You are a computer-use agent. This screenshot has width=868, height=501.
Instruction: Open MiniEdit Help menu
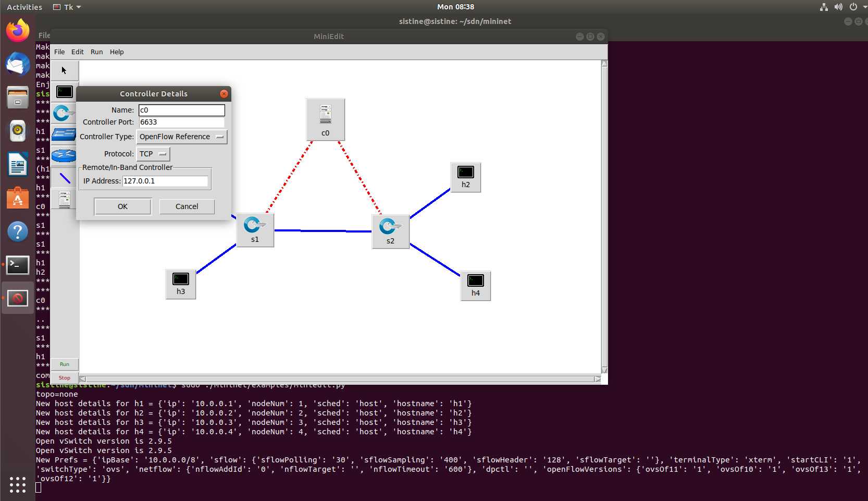tap(117, 52)
